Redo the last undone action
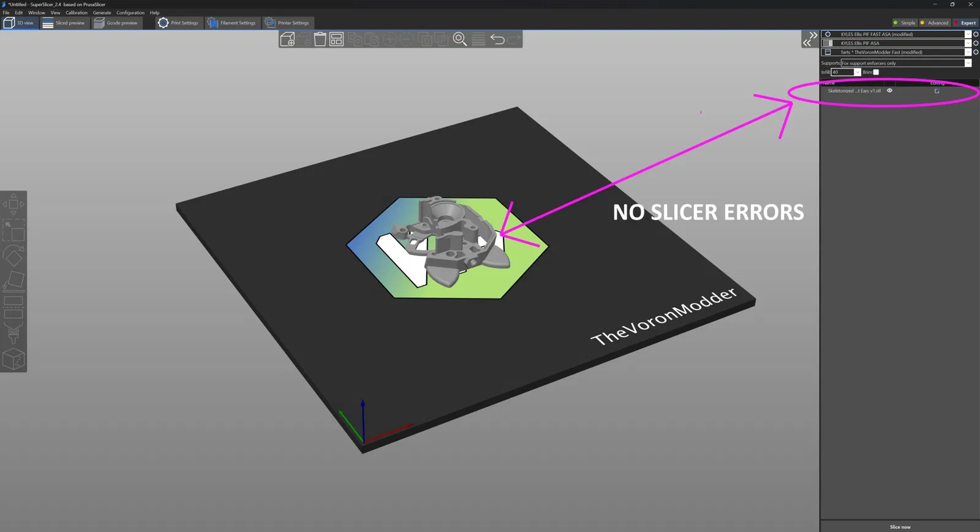Image resolution: width=980 pixels, height=532 pixels. pyautogui.click(x=514, y=39)
